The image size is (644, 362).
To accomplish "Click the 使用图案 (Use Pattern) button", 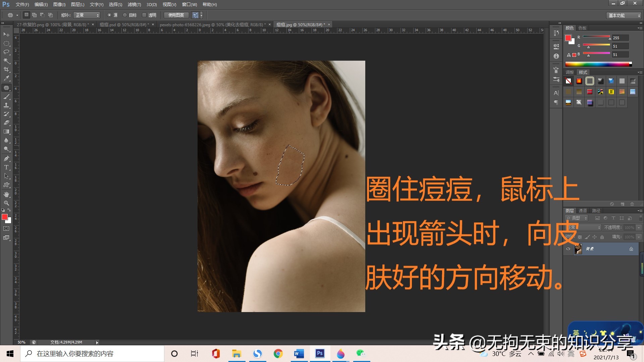I will pos(176,15).
